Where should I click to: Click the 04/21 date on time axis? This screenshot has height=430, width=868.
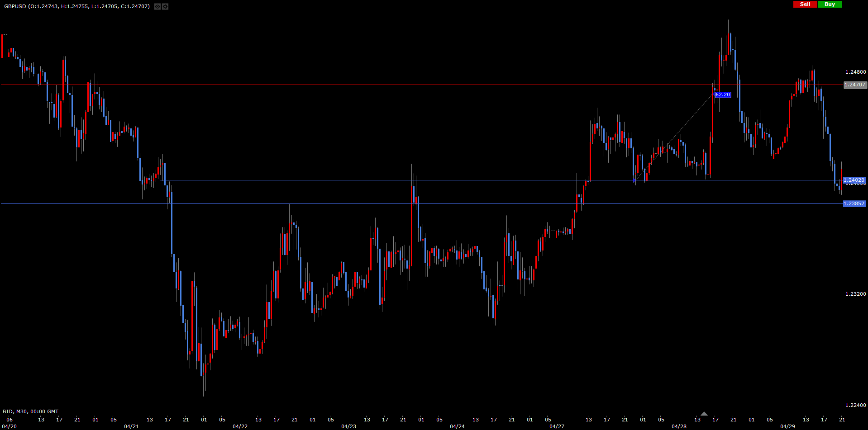coord(131,426)
